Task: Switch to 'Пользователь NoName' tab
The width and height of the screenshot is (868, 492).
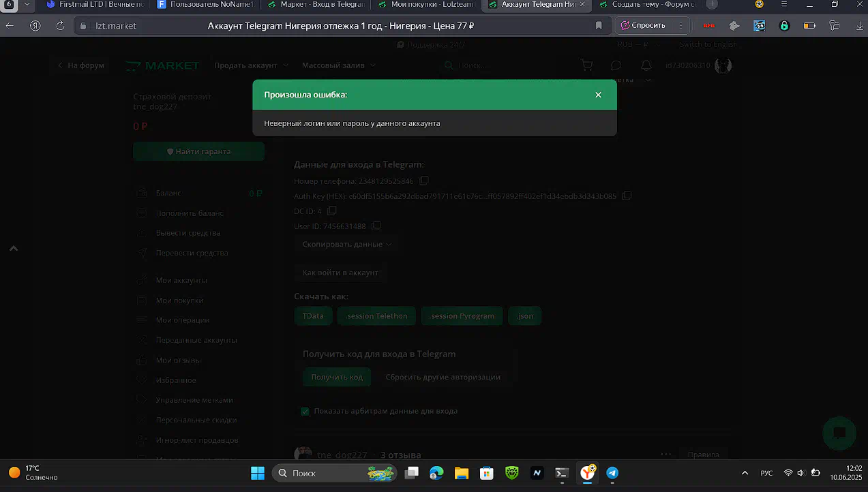Action: (205, 4)
